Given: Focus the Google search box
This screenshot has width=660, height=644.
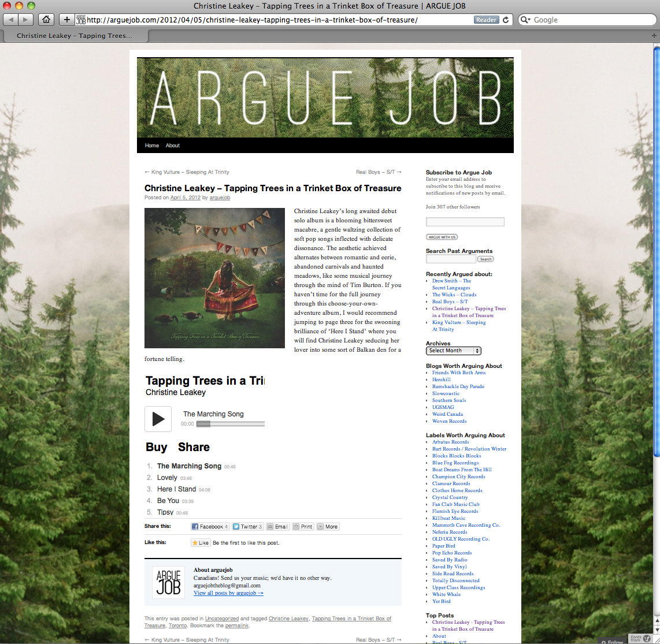Looking at the screenshot, I should click(587, 20).
